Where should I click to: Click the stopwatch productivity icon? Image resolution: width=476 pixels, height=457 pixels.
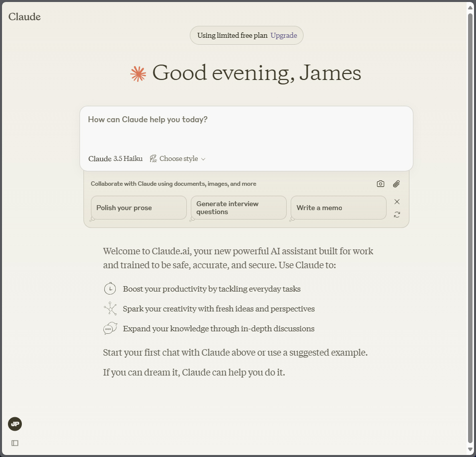click(110, 288)
